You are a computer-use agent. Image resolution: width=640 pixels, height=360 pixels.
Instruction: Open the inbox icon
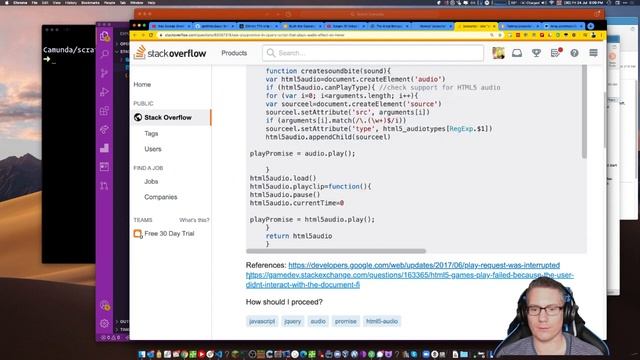(x=517, y=53)
